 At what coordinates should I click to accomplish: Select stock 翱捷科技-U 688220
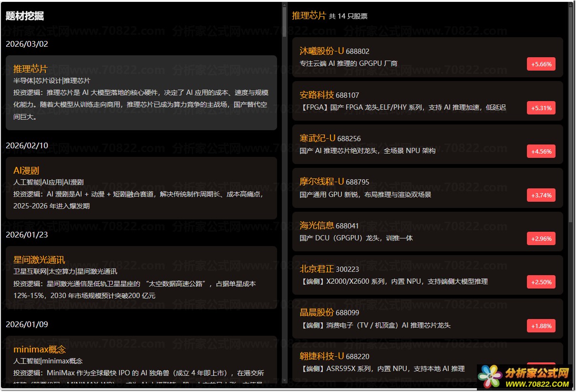427,362
